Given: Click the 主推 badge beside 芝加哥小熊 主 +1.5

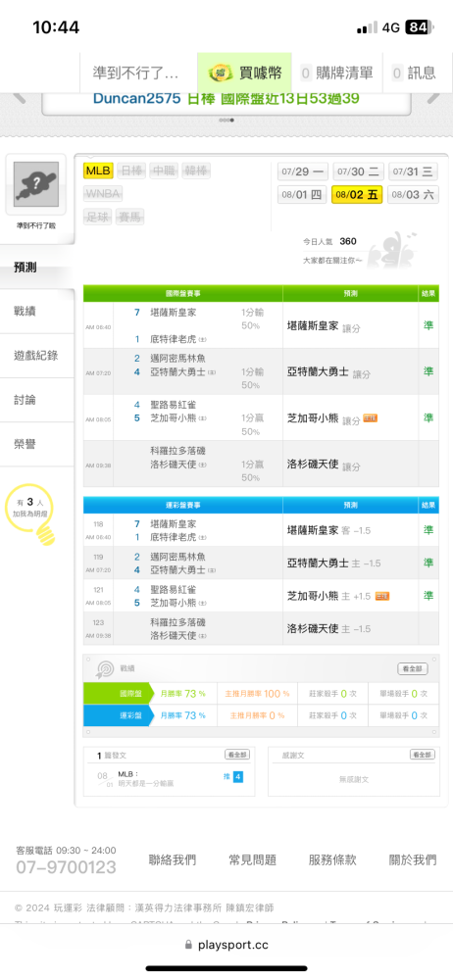Looking at the screenshot, I should [382, 596].
